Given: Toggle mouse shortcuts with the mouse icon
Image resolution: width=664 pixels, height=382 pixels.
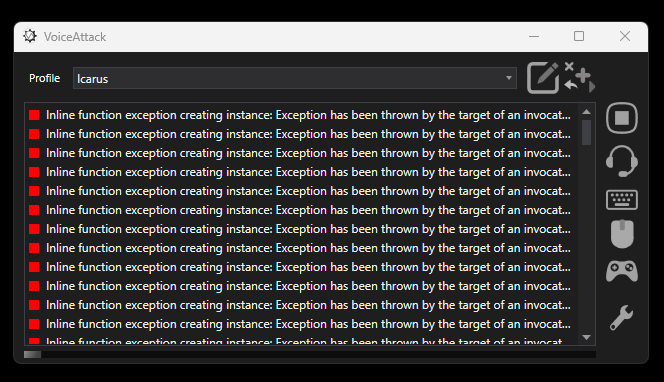Looking at the screenshot, I should [622, 234].
